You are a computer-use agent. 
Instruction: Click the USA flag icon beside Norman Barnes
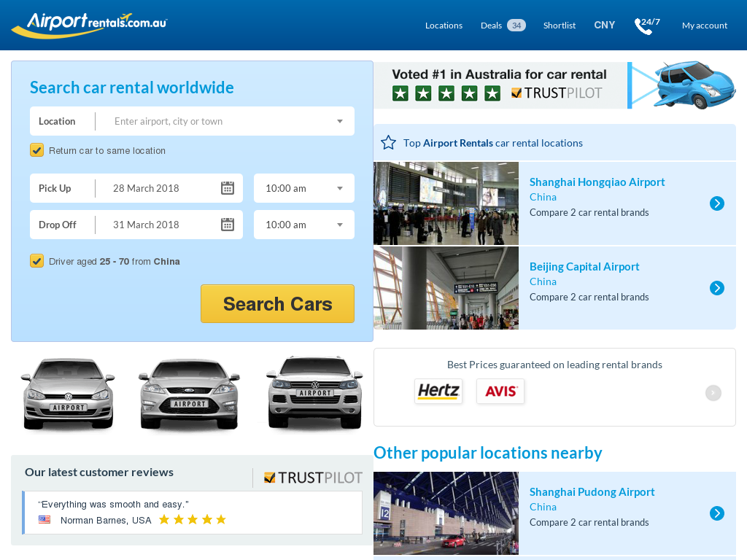coord(44,519)
